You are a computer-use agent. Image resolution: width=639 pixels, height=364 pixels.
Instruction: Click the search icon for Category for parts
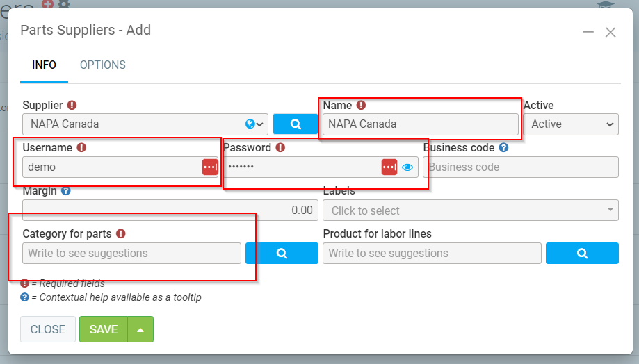point(282,254)
